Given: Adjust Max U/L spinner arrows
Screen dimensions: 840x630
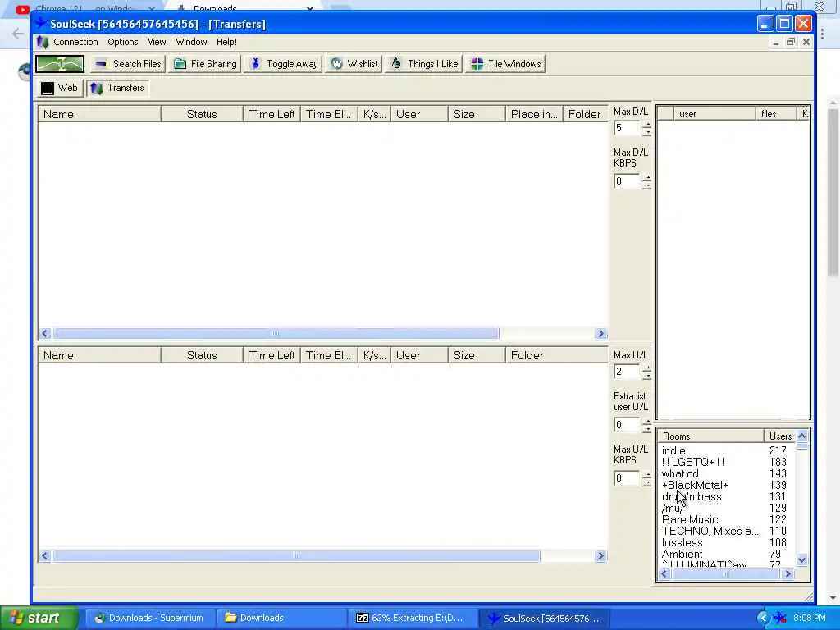Looking at the screenshot, I should pos(647,372).
